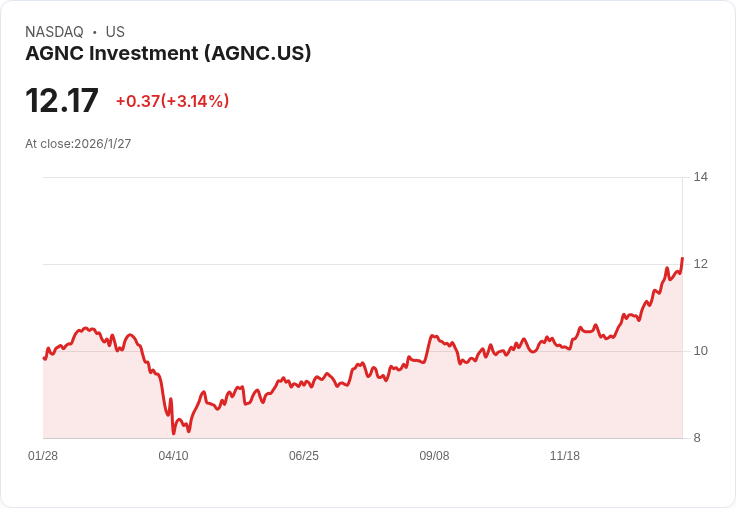This screenshot has width=736, height=508.
Task: Click the latest peak at the line's right end
Action: [682, 259]
